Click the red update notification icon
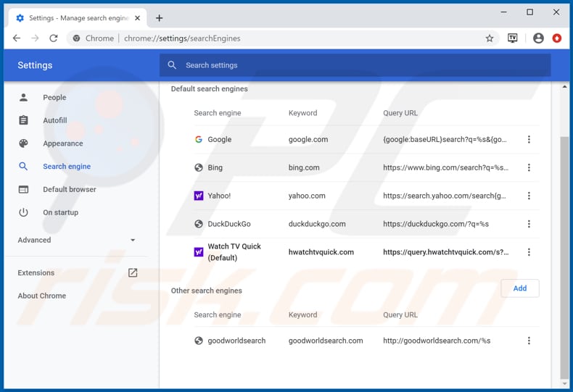The width and height of the screenshot is (573, 392). (556, 38)
